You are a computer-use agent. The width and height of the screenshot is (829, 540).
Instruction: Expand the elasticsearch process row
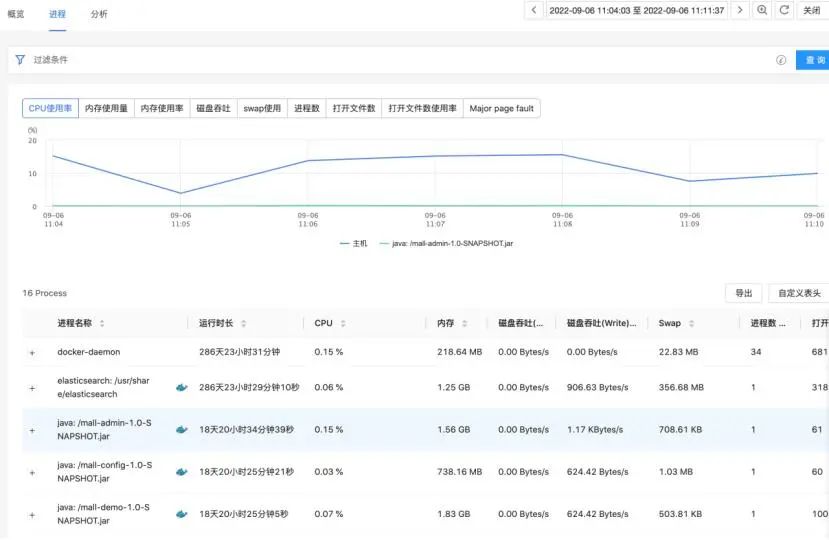[x=32, y=387]
